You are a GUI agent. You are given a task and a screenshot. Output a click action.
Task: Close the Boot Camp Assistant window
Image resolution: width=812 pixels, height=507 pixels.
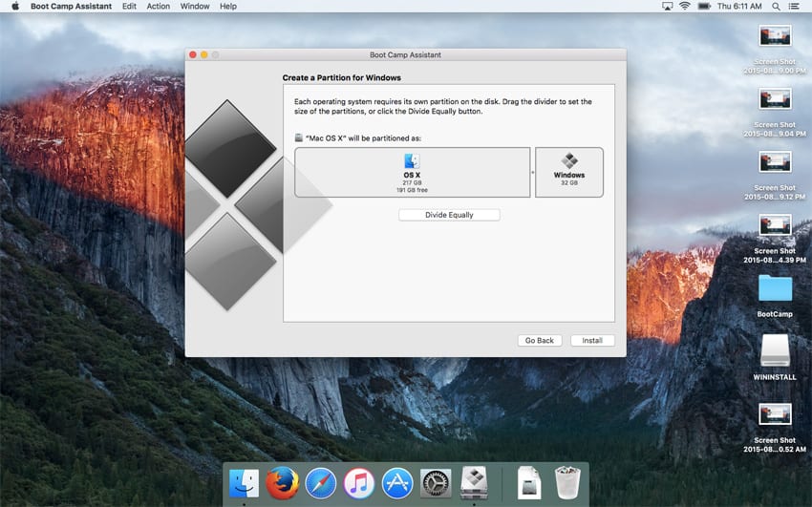[x=193, y=54]
